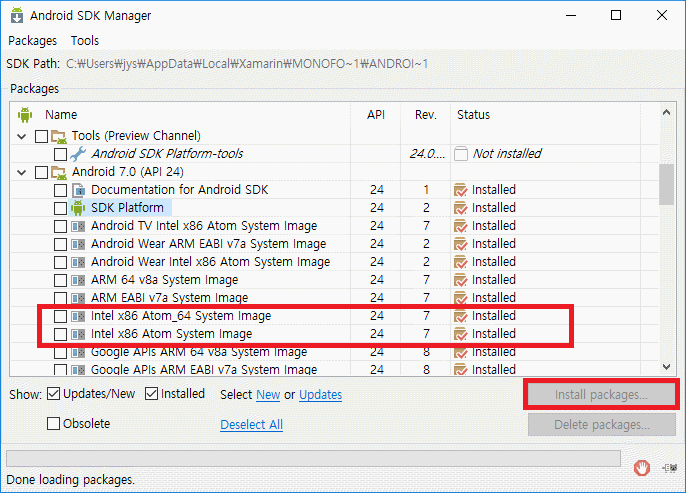Image resolution: width=686 pixels, height=493 pixels.
Task: Click the Android 7.0 (API 24) folder icon
Action: click(59, 172)
